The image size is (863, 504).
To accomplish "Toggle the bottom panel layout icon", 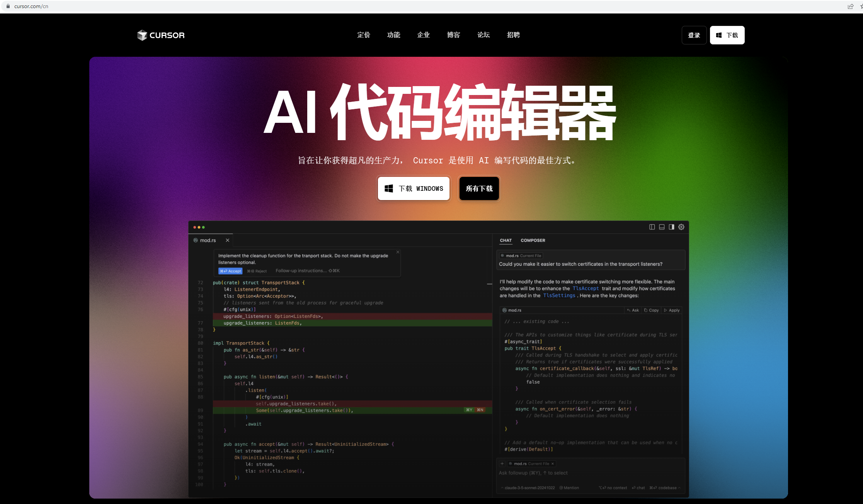I will pos(662,227).
